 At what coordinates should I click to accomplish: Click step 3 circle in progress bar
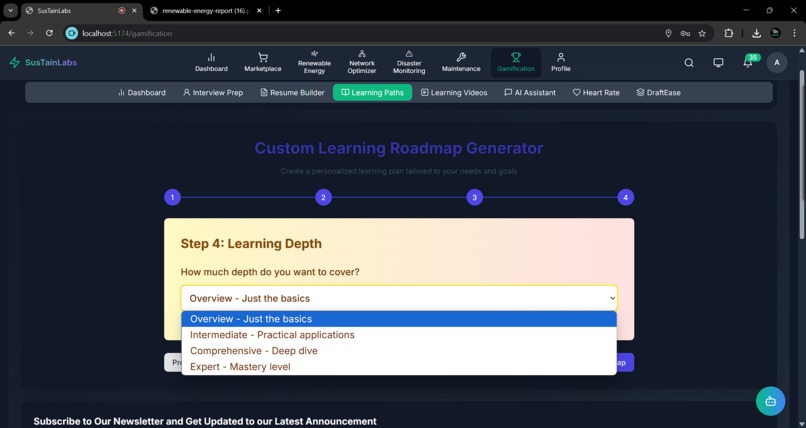click(474, 197)
